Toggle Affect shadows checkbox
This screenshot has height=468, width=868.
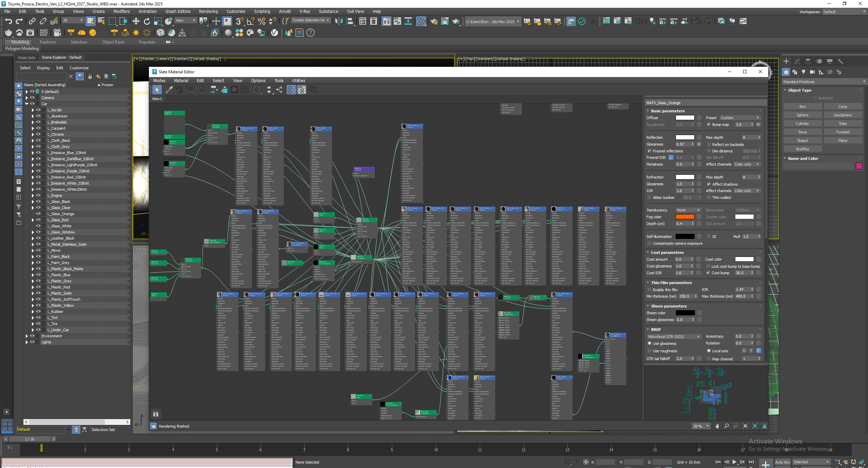coord(709,184)
